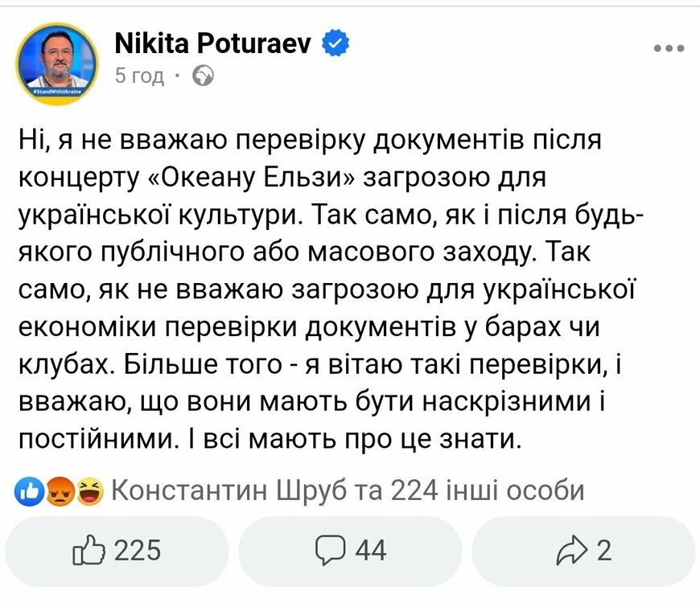This screenshot has width=700, height=603.
Task: Show reactions list "Константин Шруб та 224 інші особи"
Action: [x=346, y=490]
